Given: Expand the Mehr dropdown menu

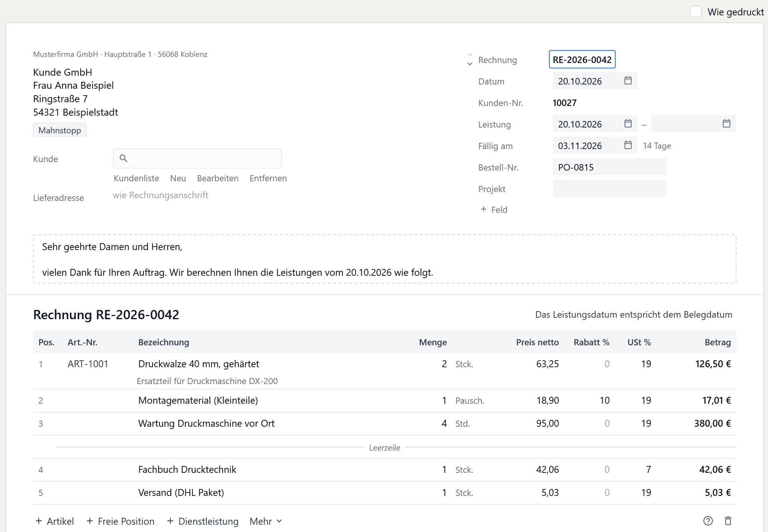Looking at the screenshot, I should point(266,521).
